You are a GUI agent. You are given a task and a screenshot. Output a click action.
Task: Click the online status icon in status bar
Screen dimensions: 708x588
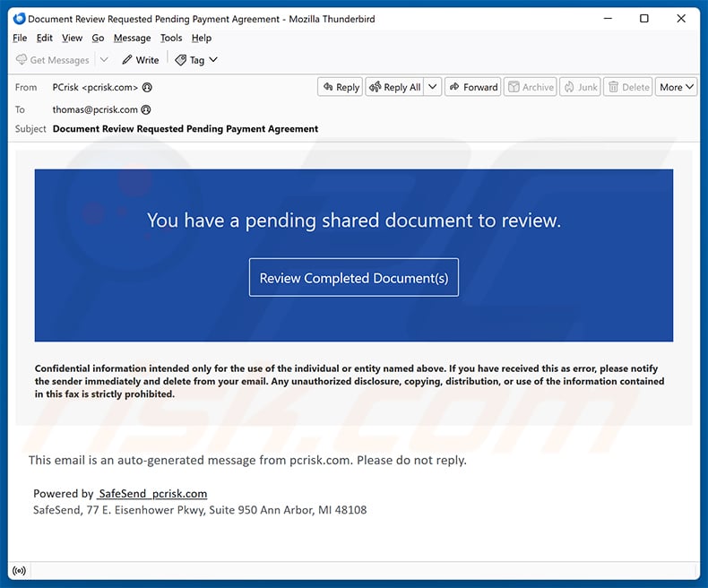click(19, 570)
